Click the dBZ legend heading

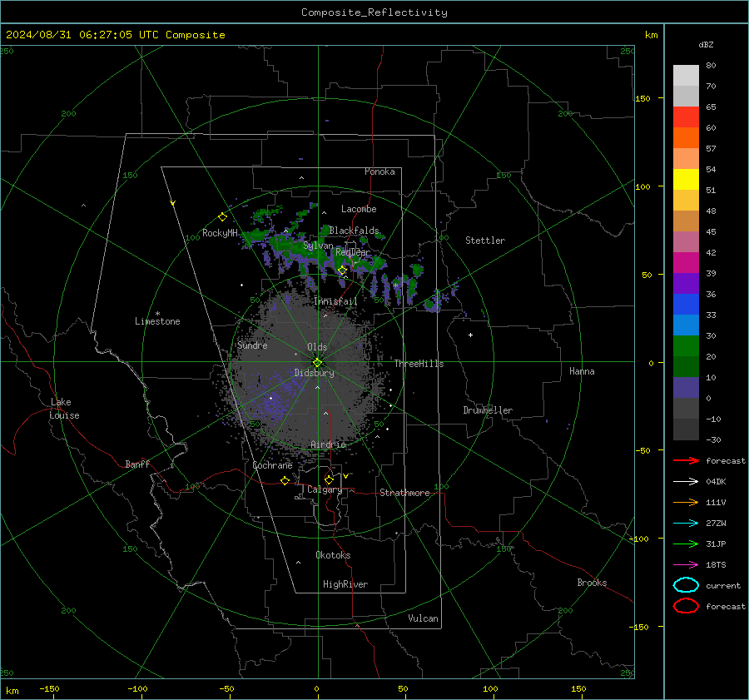[706, 44]
